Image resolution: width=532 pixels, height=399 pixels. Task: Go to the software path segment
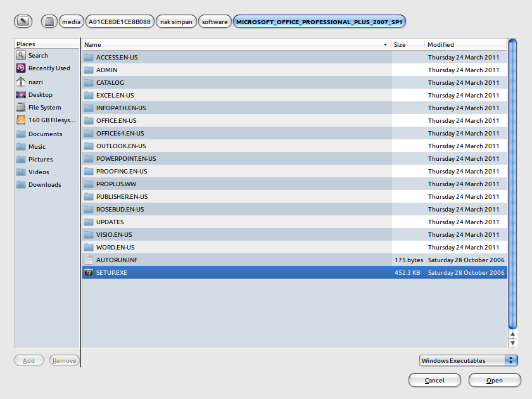pyautogui.click(x=215, y=22)
